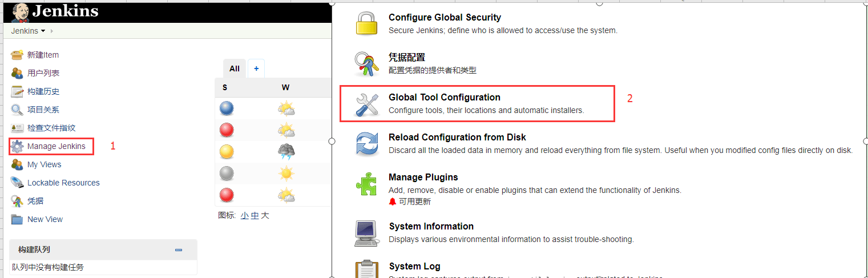Image resolution: width=868 pixels, height=278 pixels.
Task: Open the Manage Jenkins link
Action: (56, 146)
